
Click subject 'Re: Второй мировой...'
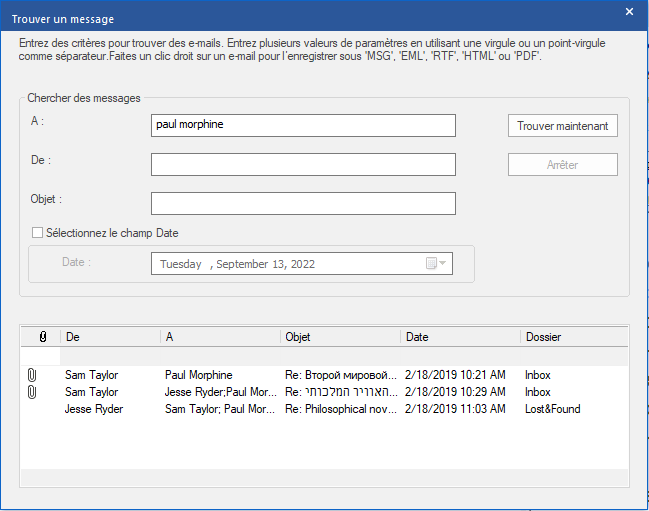coord(341,375)
